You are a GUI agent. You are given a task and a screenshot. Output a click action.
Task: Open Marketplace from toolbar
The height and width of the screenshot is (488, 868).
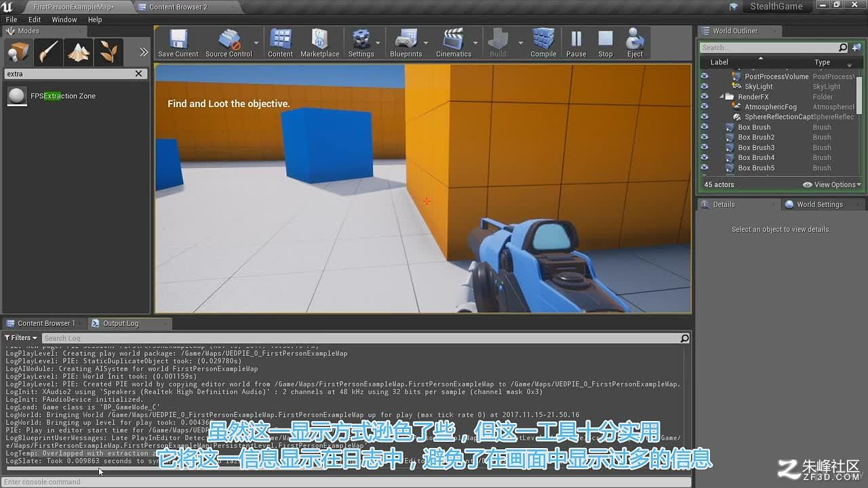click(319, 43)
